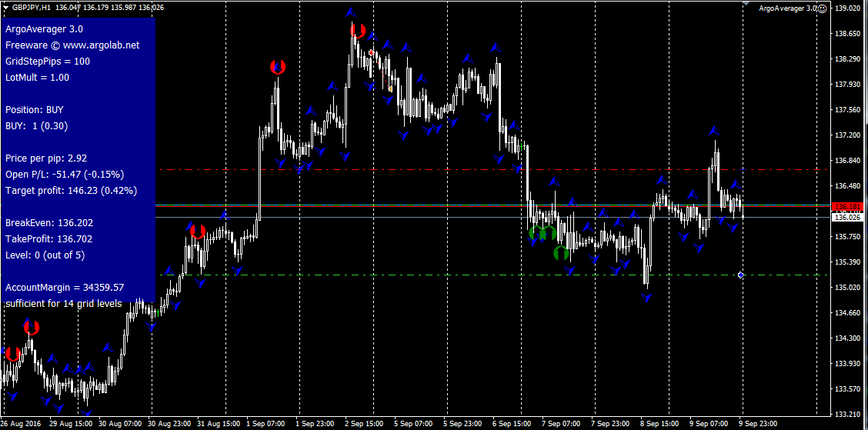Screen dimensions: 868x430
Task: Select the red sell marker near 134.30 on 26 Aug
Action: tap(32, 328)
